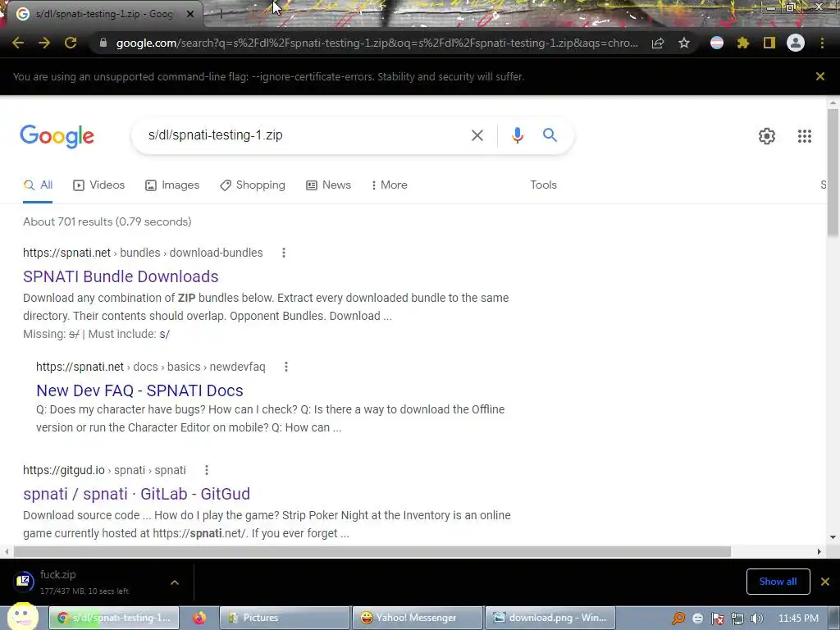Image resolution: width=840 pixels, height=630 pixels.
Task: Show all downloads
Action: [x=778, y=582]
